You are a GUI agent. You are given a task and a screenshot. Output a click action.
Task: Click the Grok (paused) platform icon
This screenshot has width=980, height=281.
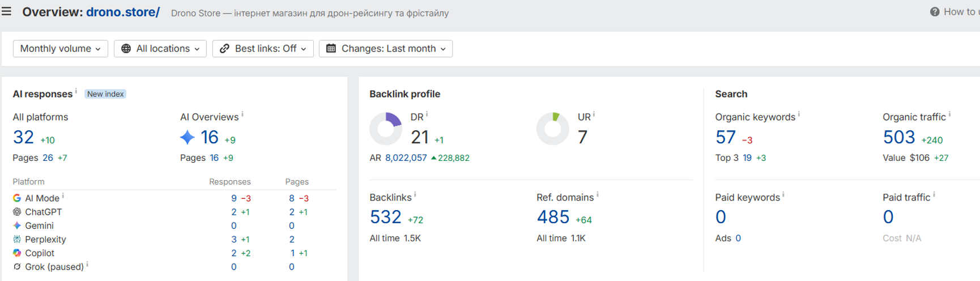click(17, 267)
